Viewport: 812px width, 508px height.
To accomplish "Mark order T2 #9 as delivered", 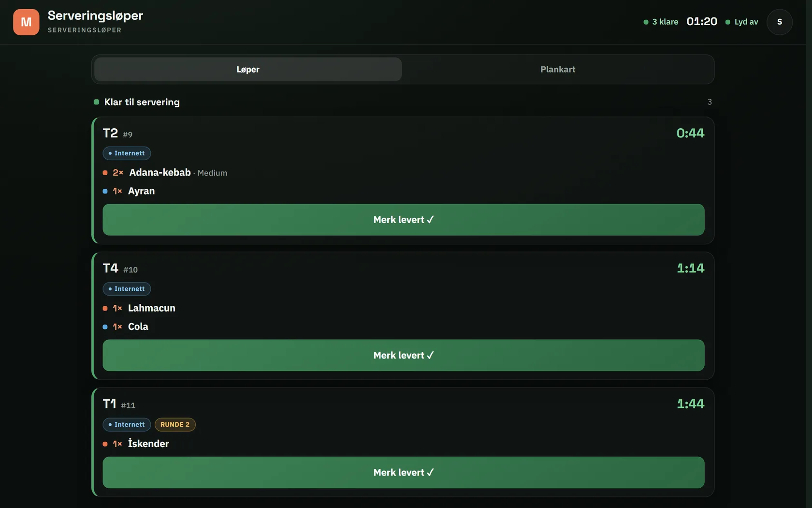I will click(404, 220).
